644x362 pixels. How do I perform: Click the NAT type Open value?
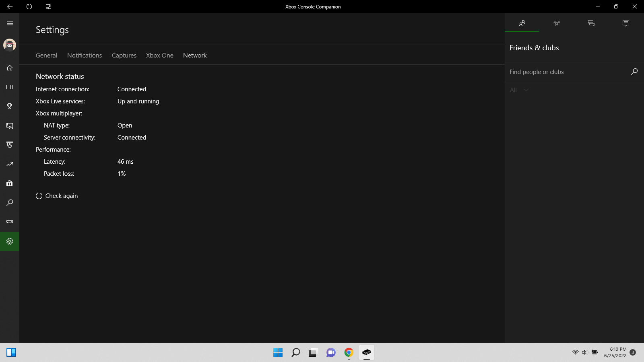[125, 125]
